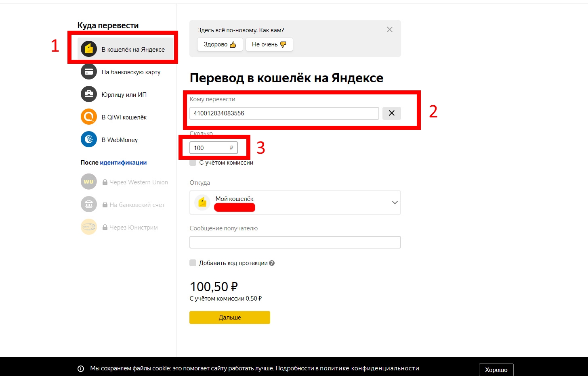Click the bank card transfer icon
This screenshot has height=376, width=588.
(89, 72)
